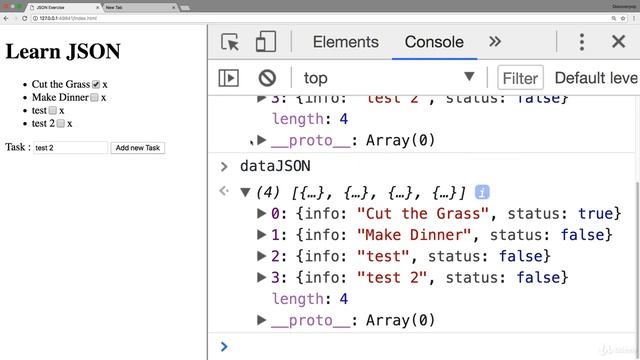Delete Cut the Grass with x
Viewport: 640px width, 360px height.
[x=105, y=85]
